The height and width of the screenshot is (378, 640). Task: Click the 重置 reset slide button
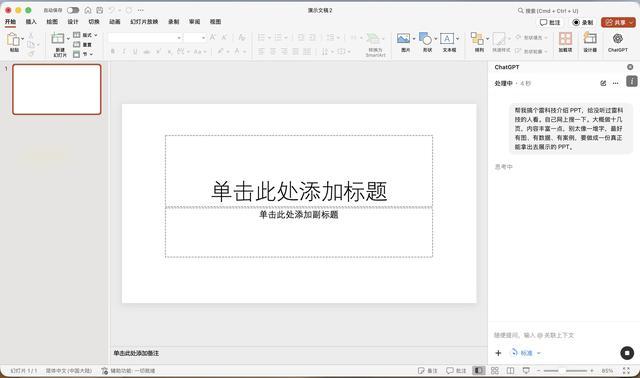click(x=82, y=44)
